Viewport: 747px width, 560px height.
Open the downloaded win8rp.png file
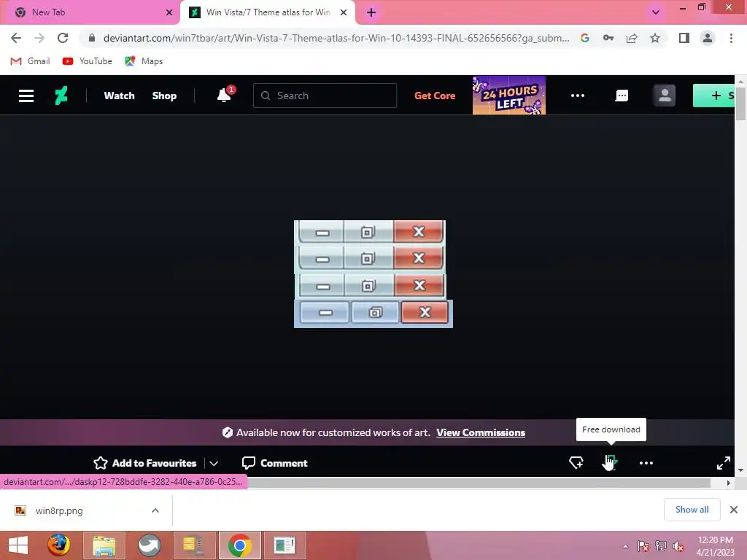click(x=59, y=510)
